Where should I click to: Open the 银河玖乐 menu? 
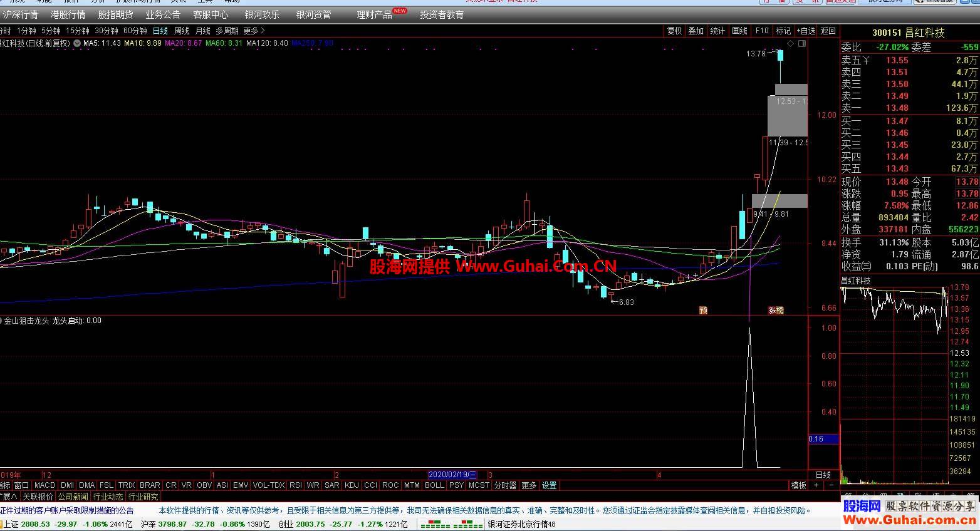tap(262, 14)
